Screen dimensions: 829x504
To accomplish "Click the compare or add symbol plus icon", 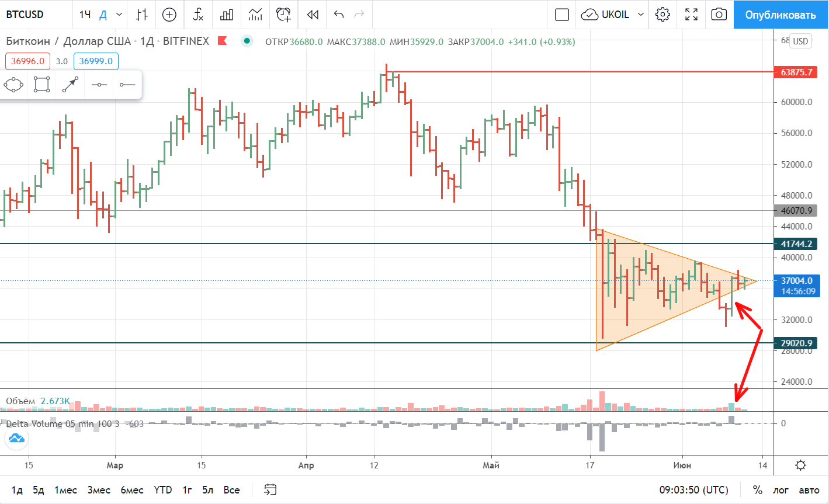I will click(169, 15).
